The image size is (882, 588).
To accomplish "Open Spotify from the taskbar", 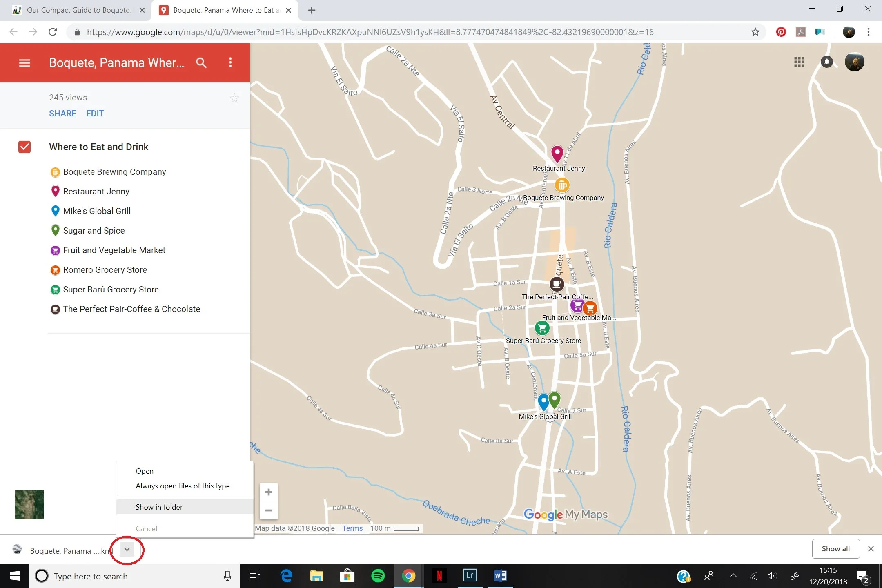I will pyautogui.click(x=378, y=576).
